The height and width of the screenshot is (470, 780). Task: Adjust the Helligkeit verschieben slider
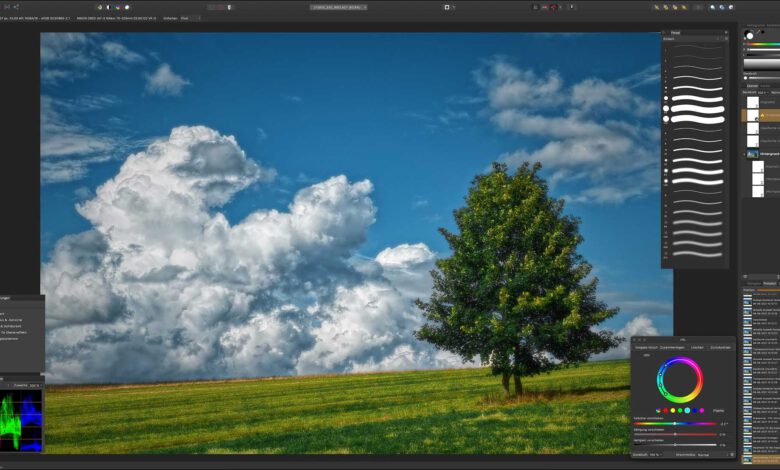[x=676, y=445]
